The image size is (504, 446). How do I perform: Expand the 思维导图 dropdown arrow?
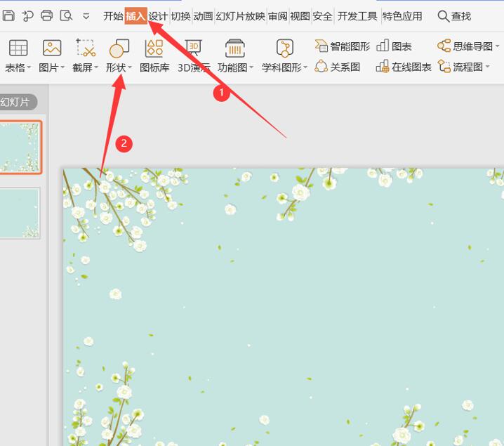[x=497, y=46]
